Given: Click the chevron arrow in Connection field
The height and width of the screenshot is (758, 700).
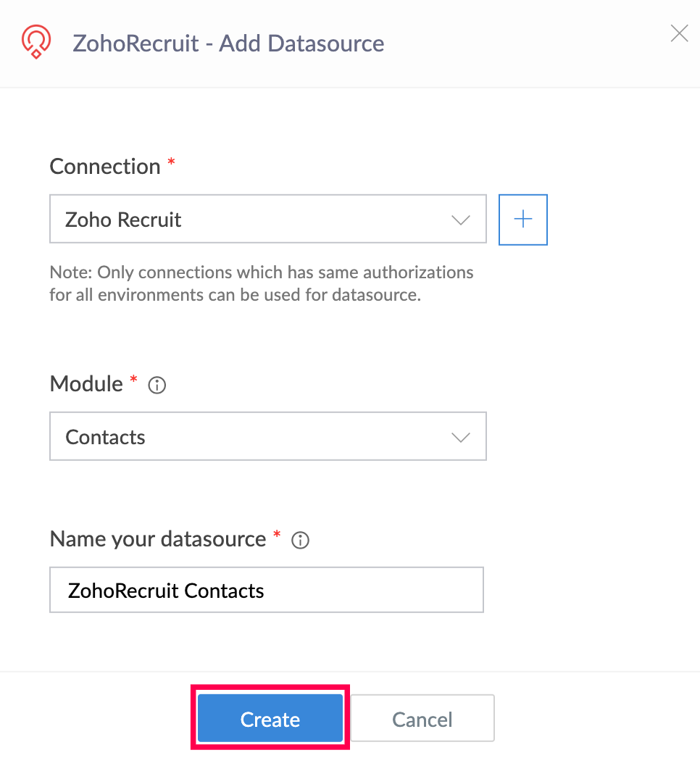Looking at the screenshot, I should click(x=461, y=220).
